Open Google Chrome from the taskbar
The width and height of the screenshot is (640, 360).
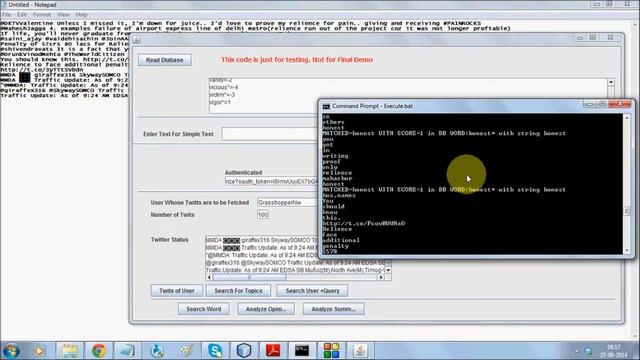point(98,351)
